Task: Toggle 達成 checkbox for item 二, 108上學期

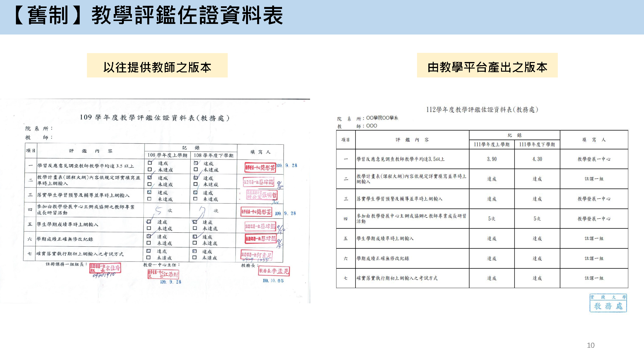Action: pyautogui.click(x=149, y=177)
